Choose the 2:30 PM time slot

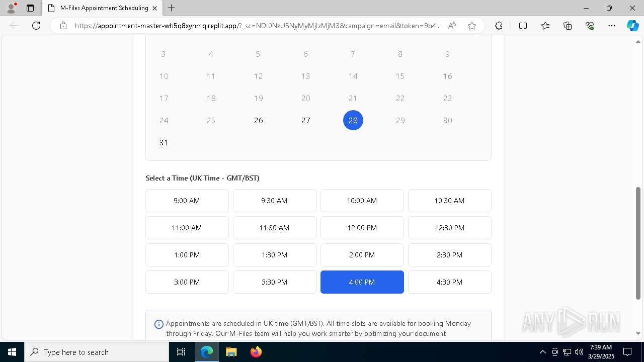pos(450,255)
